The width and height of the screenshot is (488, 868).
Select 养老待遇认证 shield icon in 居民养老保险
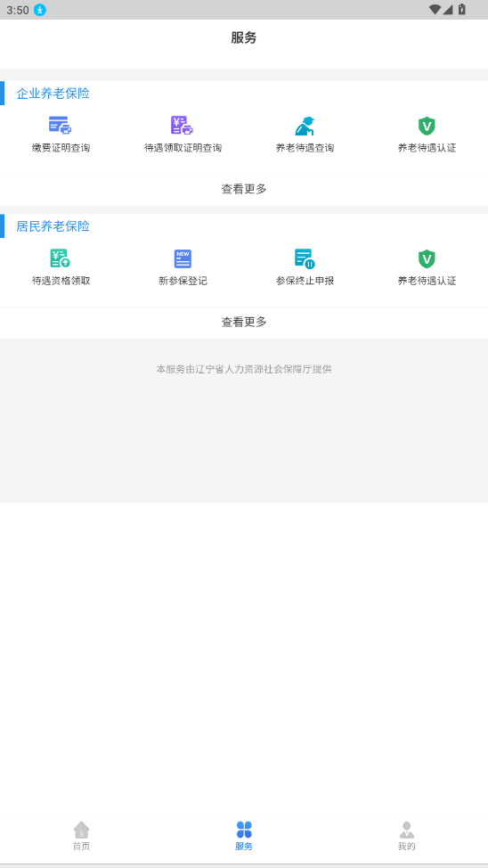point(426,258)
